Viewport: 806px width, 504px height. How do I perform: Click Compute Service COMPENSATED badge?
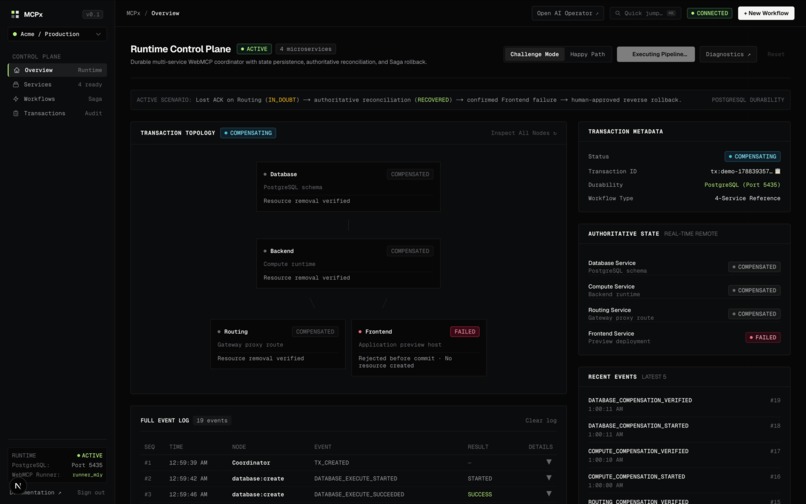(x=754, y=291)
